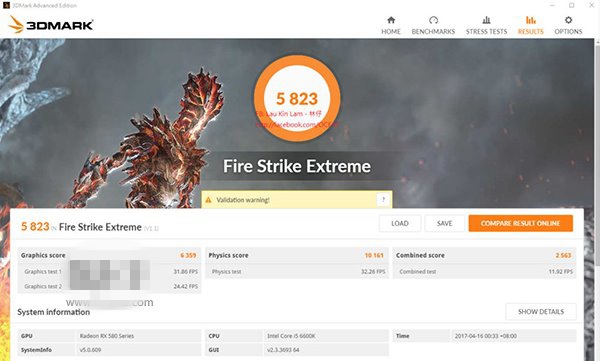Click GPU value Radeon RX 580 Series
Image resolution: width=600 pixels, height=361 pixels.
[x=107, y=336]
